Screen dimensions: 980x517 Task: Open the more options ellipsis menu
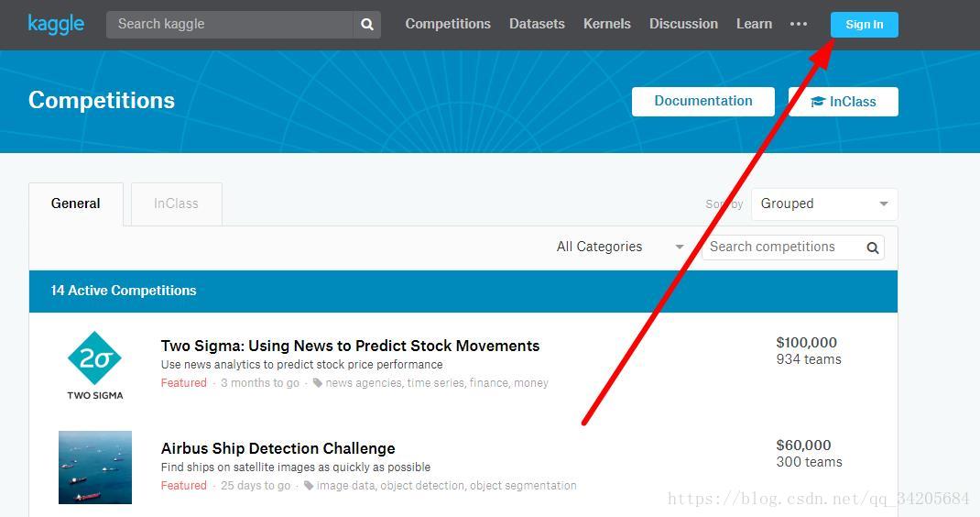click(798, 24)
